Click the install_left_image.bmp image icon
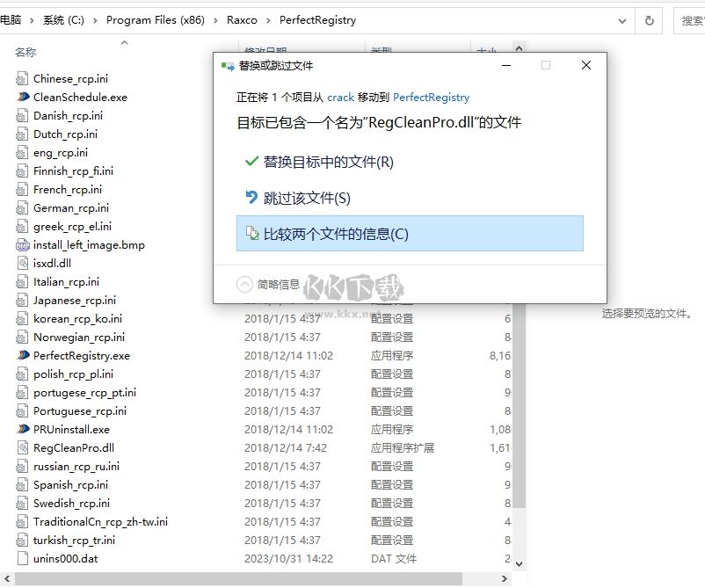This screenshot has height=588, width=705. point(21,244)
